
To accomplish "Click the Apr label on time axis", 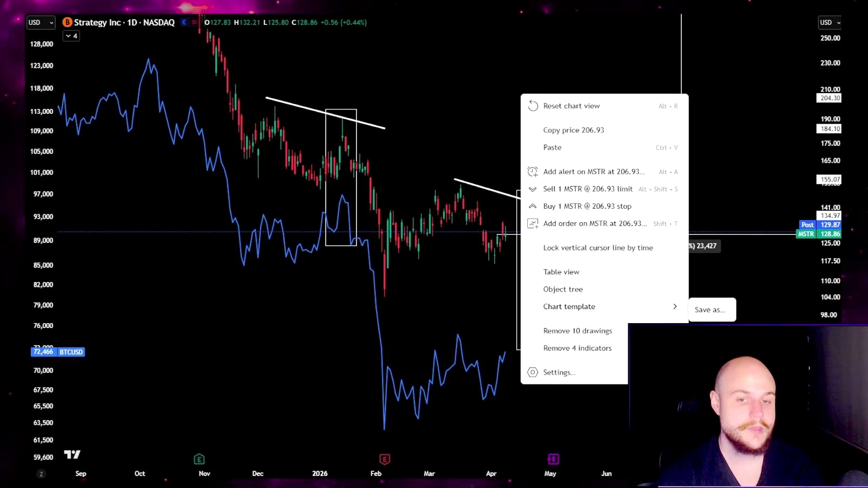I will tap(491, 474).
